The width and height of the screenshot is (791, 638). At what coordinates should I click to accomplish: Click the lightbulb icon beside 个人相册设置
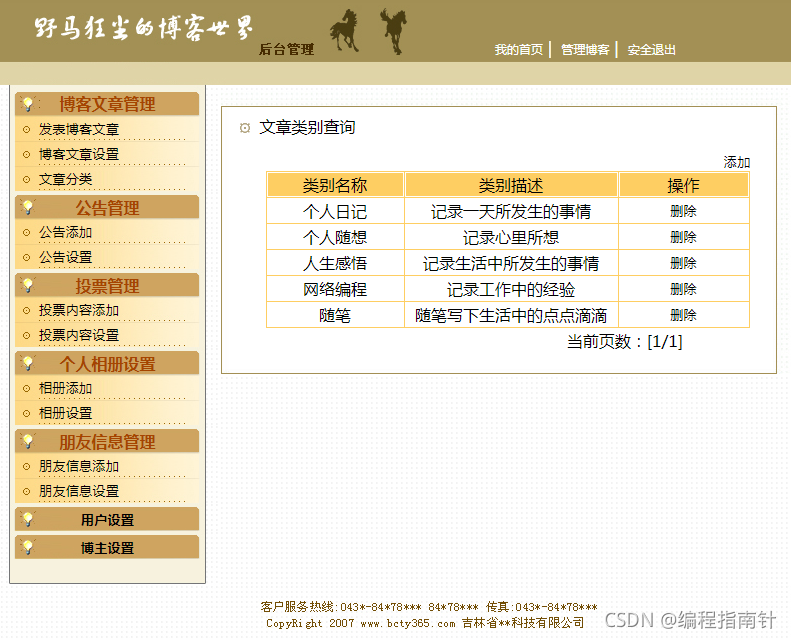click(28, 363)
